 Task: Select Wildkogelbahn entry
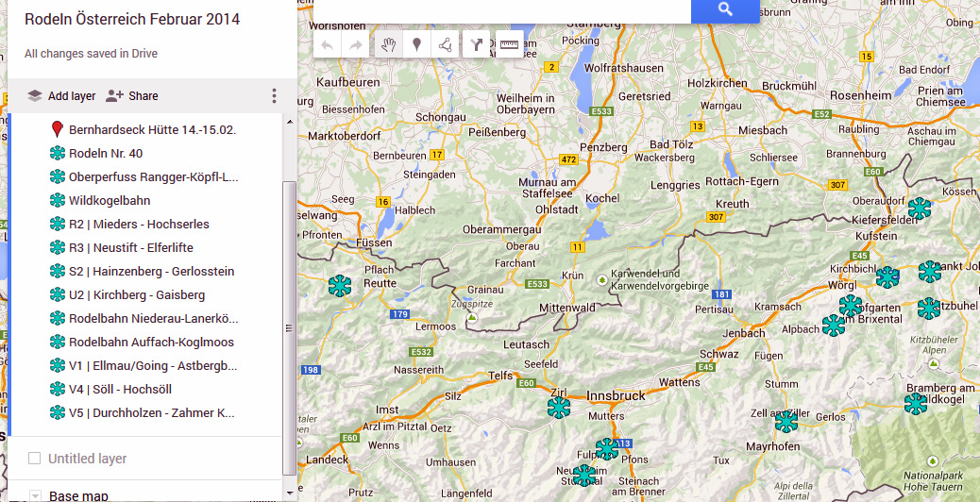[110, 200]
